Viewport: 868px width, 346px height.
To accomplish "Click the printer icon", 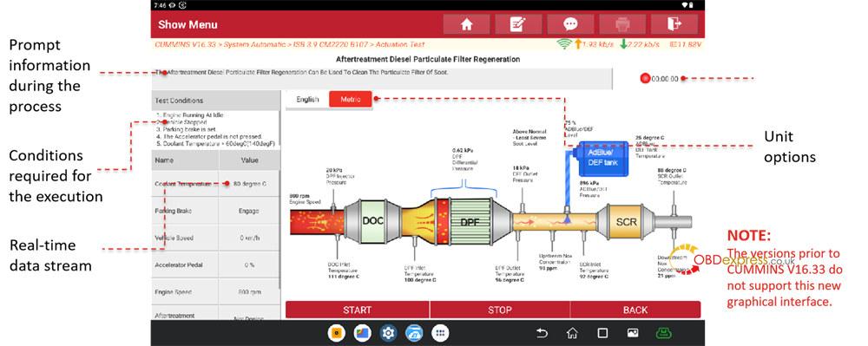I will [x=622, y=24].
